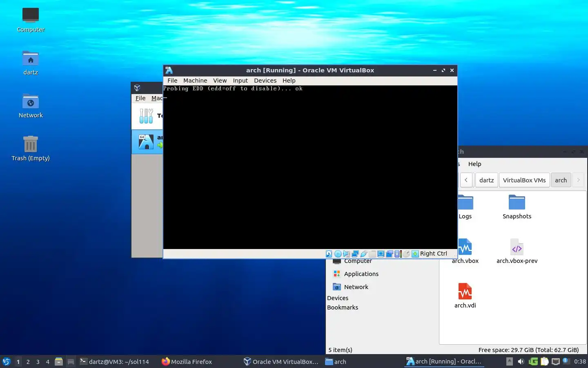The width and height of the screenshot is (588, 368).
Task: Open the View menu of arch VM window
Action: click(x=220, y=81)
